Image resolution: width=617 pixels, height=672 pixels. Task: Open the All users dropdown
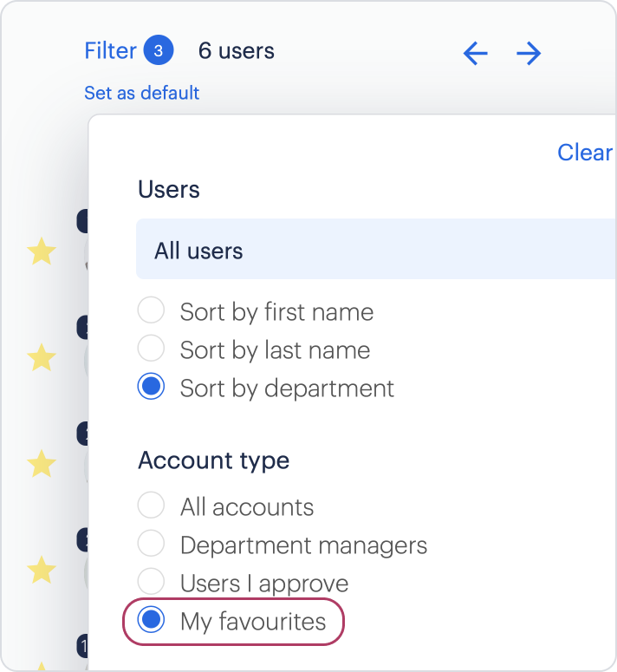coord(376,249)
